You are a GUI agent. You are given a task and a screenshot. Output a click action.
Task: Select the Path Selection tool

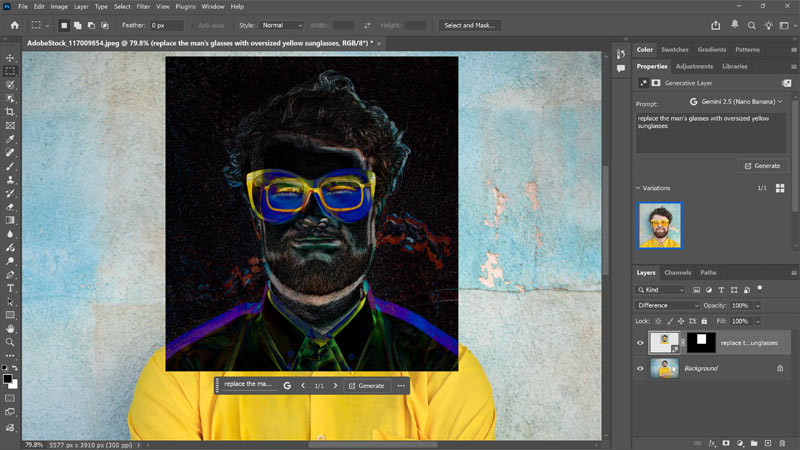pos(10,302)
